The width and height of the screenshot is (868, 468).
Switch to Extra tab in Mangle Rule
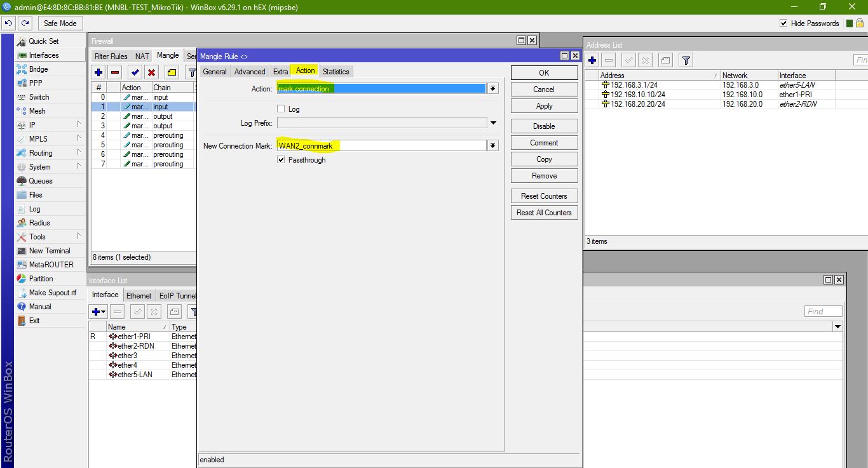[280, 71]
